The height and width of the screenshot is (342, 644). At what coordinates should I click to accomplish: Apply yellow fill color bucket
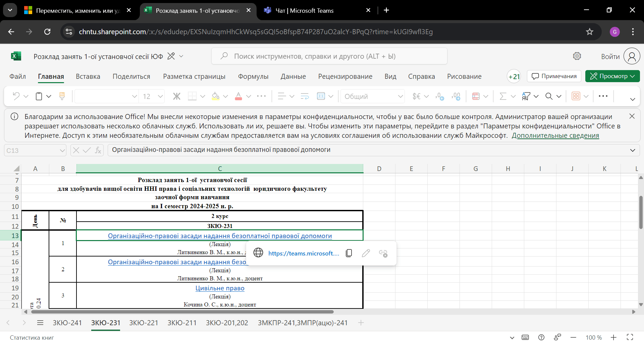click(216, 96)
